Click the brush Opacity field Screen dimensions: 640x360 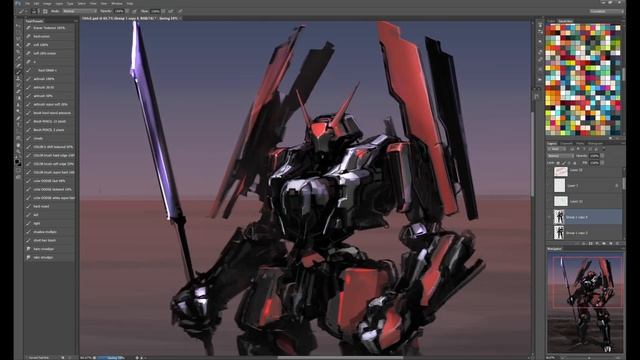click(x=119, y=11)
